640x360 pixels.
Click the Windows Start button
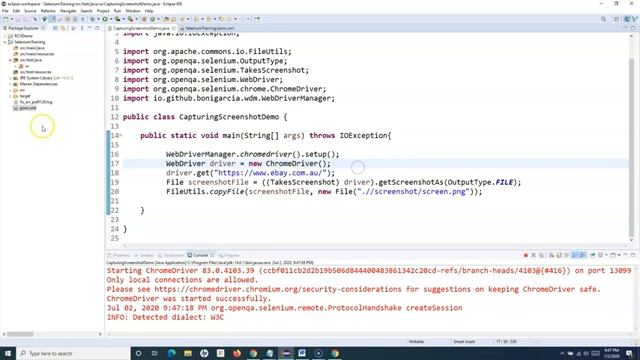[8, 353]
